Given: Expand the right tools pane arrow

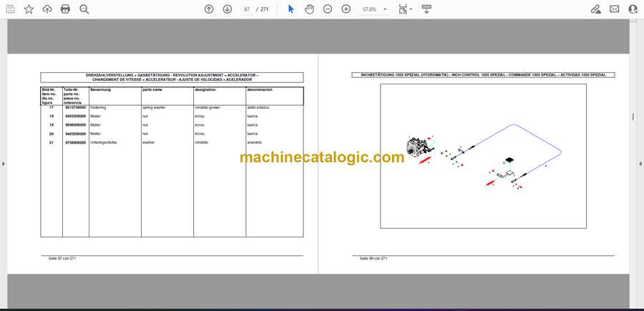Looking at the screenshot, I should pos(640,164).
